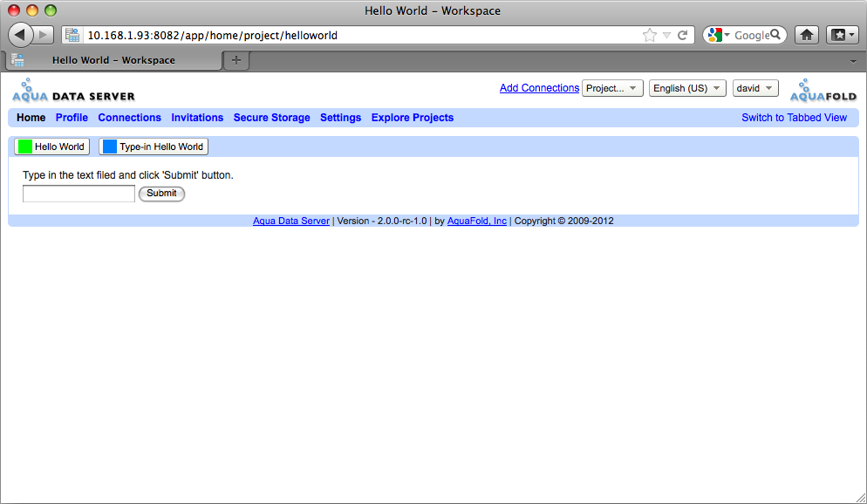Click the Version - 2.0.0-rc-1.0 footer text
The height and width of the screenshot is (504, 867).
(382, 221)
